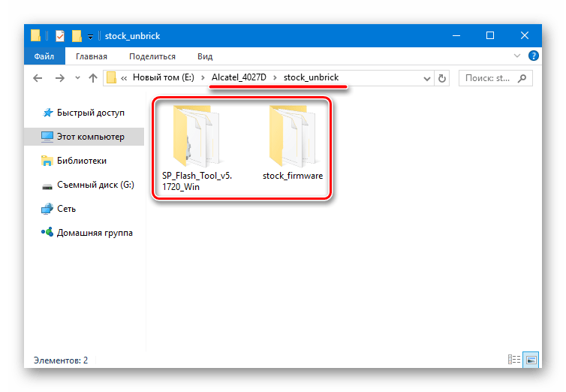
Task: Expand hidden path items via double chevron
Action: 124,78
